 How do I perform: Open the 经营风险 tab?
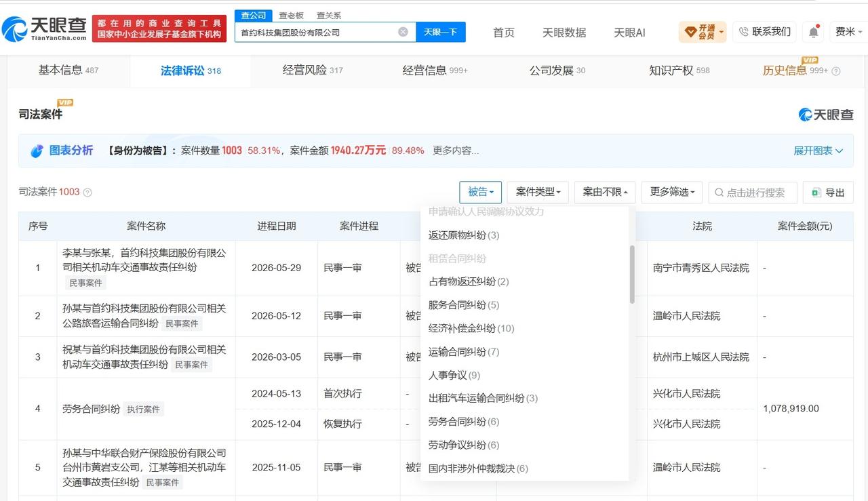point(313,70)
